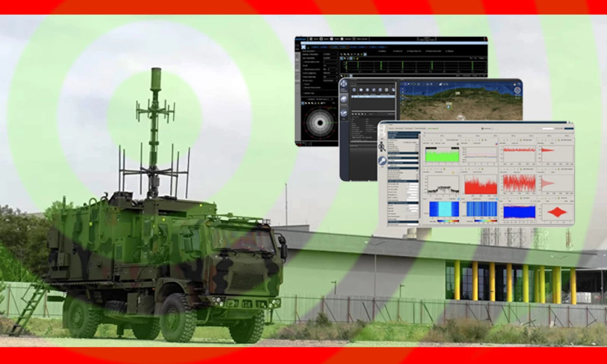
Task: Switch to the leftmost tab in the analysis window
Action: tap(391, 128)
